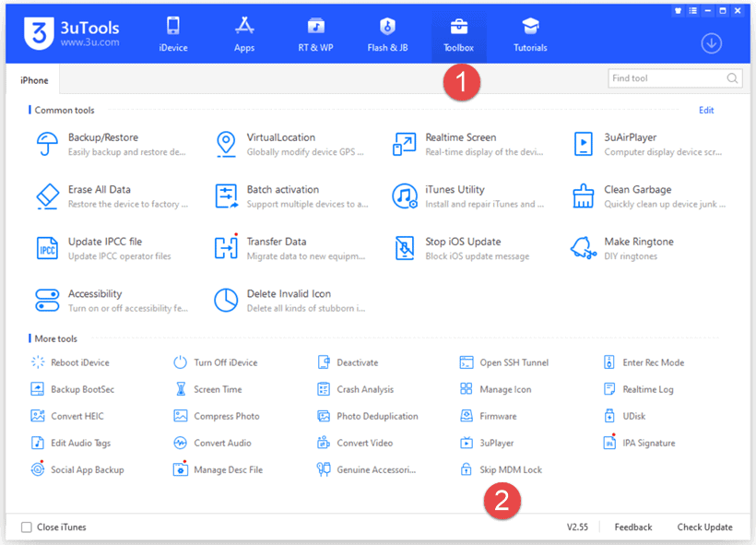Click the search magnifier in Find tool

click(732, 78)
